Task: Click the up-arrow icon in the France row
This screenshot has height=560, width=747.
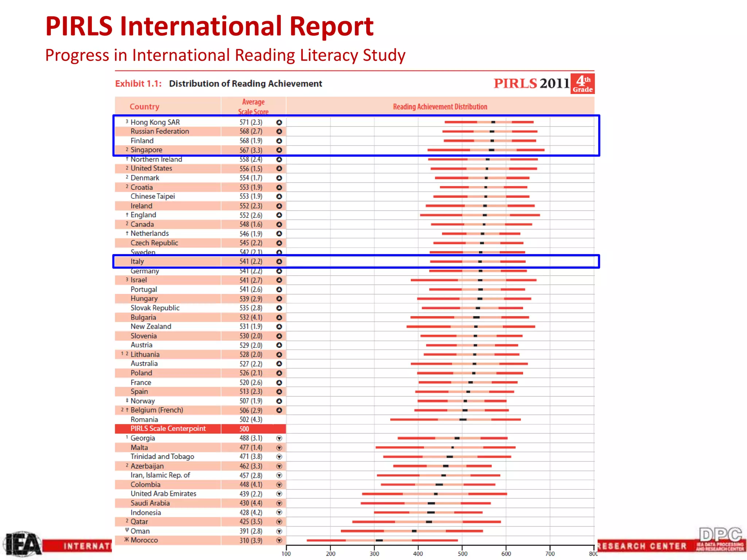Action: [x=279, y=382]
